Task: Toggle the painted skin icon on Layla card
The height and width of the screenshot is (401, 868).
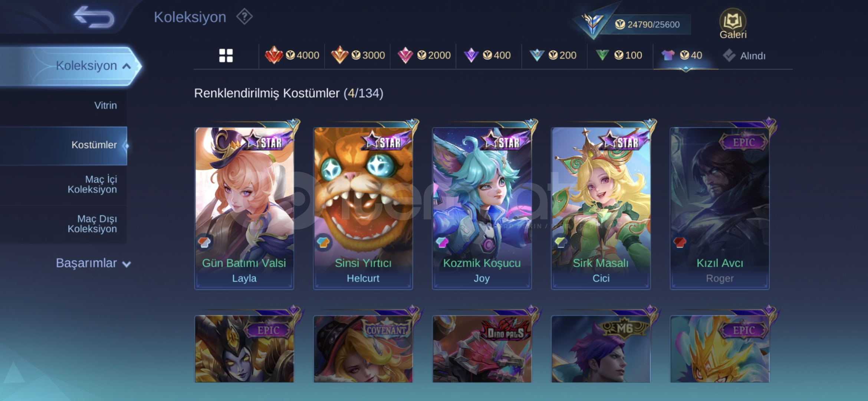Action: coord(204,242)
